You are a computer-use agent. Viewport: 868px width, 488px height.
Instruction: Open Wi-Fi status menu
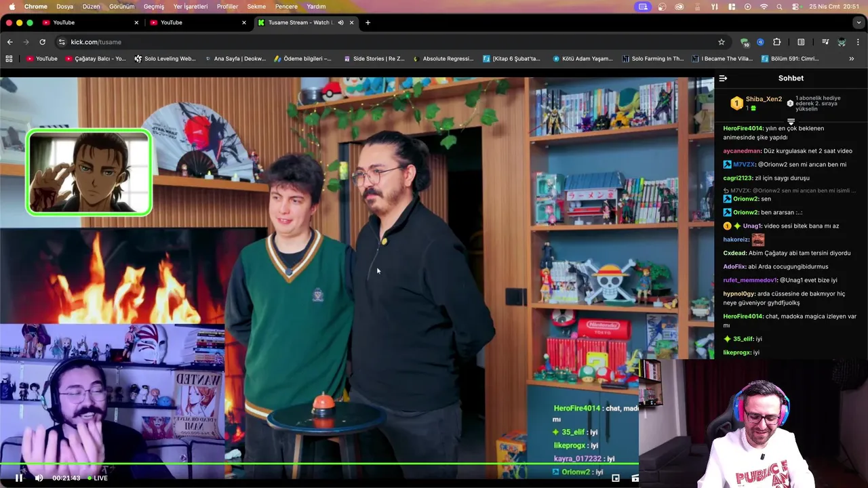point(764,7)
